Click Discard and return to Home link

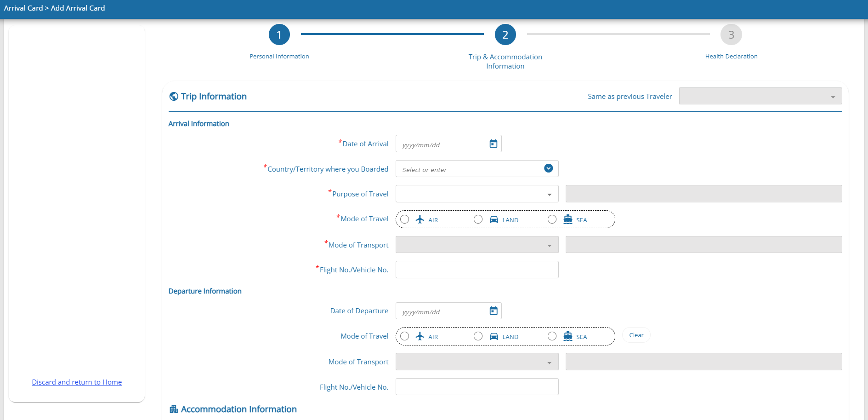tap(77, 382)
